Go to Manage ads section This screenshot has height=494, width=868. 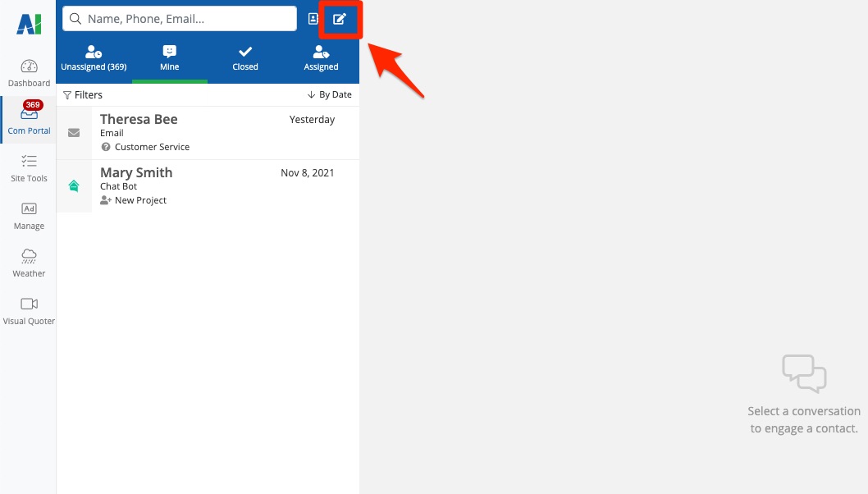tap(29, 215)
